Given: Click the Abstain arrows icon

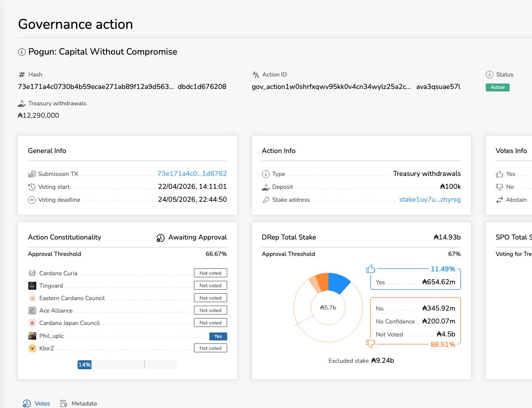Looking at the screenshot, I should click(x=499, y=200).
